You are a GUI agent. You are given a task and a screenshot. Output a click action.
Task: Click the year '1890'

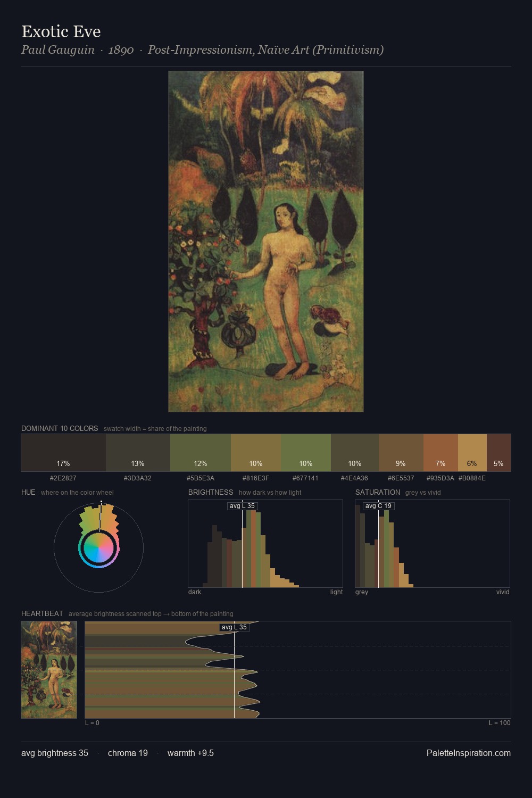pos(121,50)
